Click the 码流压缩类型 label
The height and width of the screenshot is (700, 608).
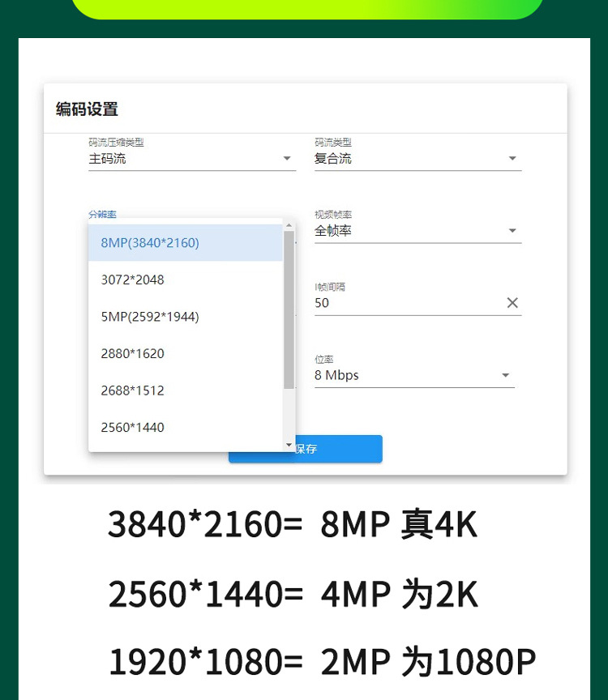tap(116, 143)
